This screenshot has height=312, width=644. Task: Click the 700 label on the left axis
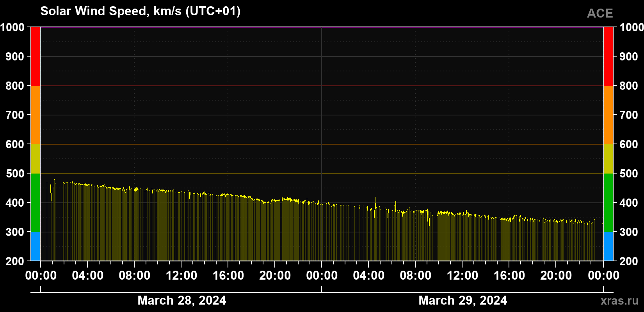[15, 115]
